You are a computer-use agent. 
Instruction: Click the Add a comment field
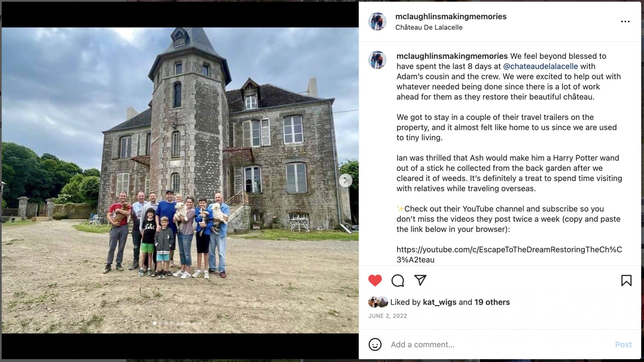[500, 344]
